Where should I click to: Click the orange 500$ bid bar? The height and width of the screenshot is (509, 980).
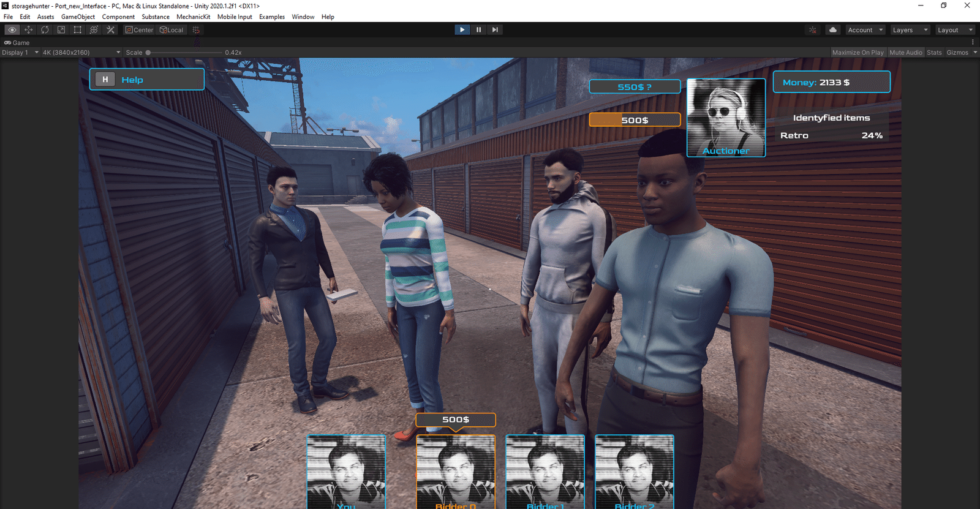tap(635, 120)
